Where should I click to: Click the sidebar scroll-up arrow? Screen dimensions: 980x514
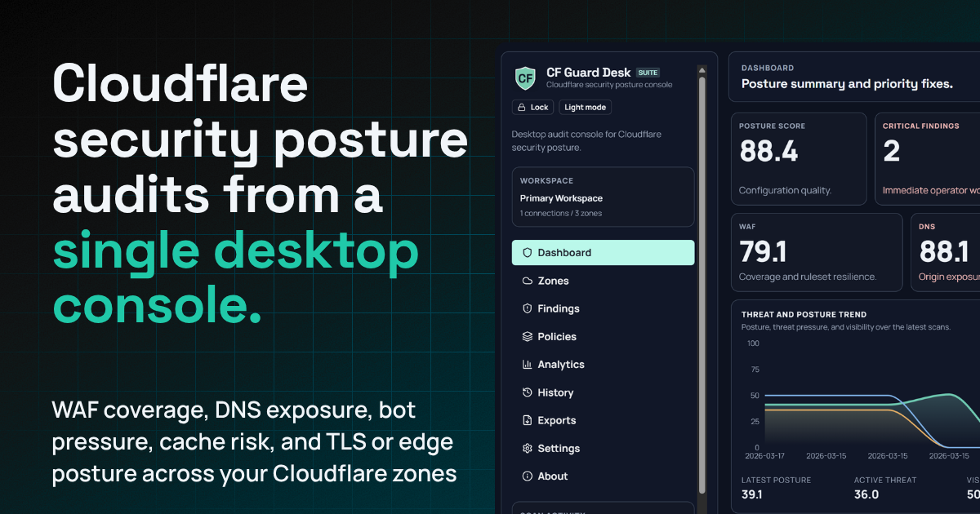tap(702, 70)
